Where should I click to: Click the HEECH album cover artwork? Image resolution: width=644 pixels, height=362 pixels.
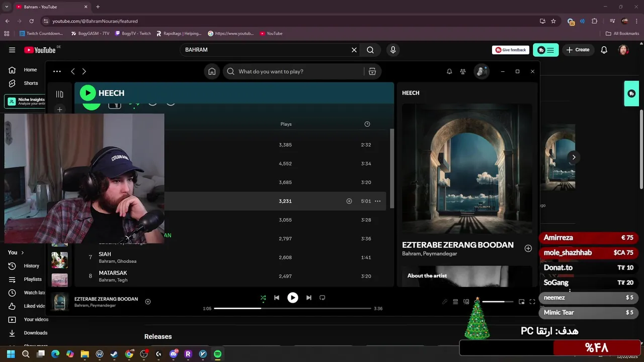[x=467, y=168]
